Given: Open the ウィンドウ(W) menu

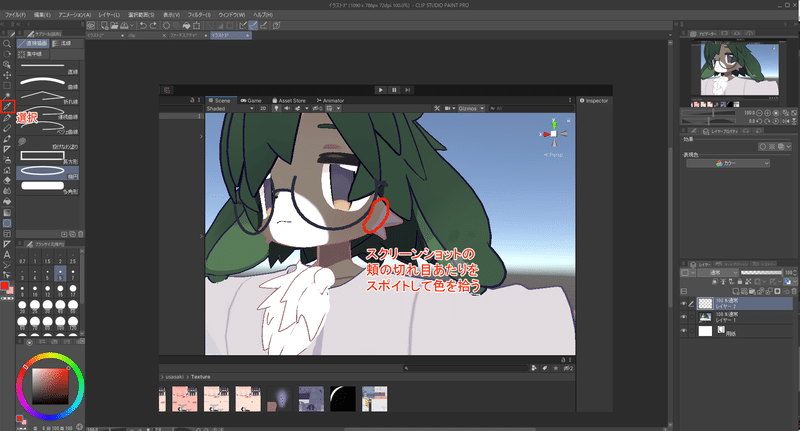Looking at the screenshot, I should (232, 15).
